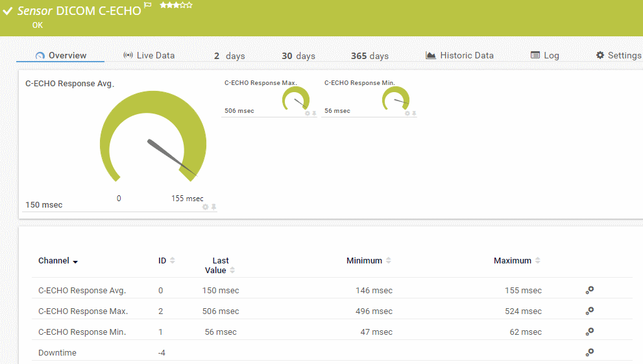This screenshot has width=643, height=364.
Task: Open channel settings for the C-ECHO Response Min. row
Action: click(x=589, y=332)
